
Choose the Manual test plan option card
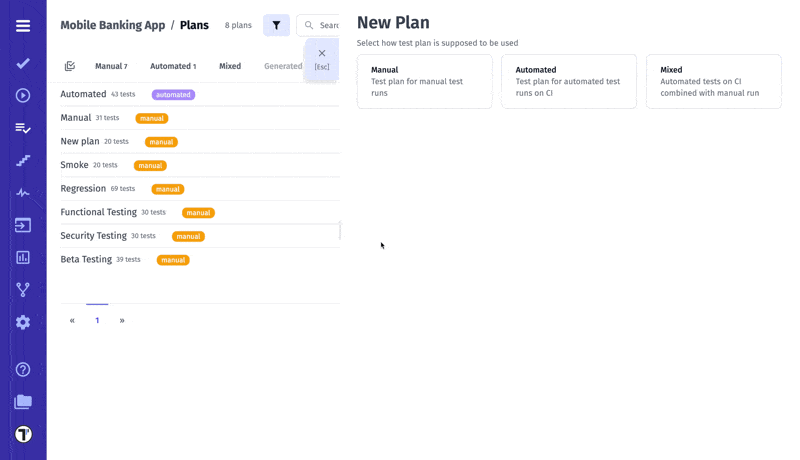[x=424, y=81]
